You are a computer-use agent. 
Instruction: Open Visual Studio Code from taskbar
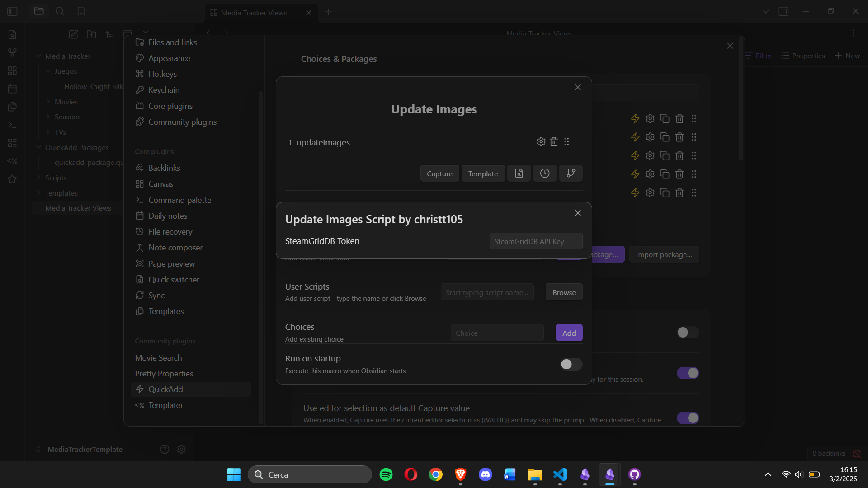click(560, 474)
